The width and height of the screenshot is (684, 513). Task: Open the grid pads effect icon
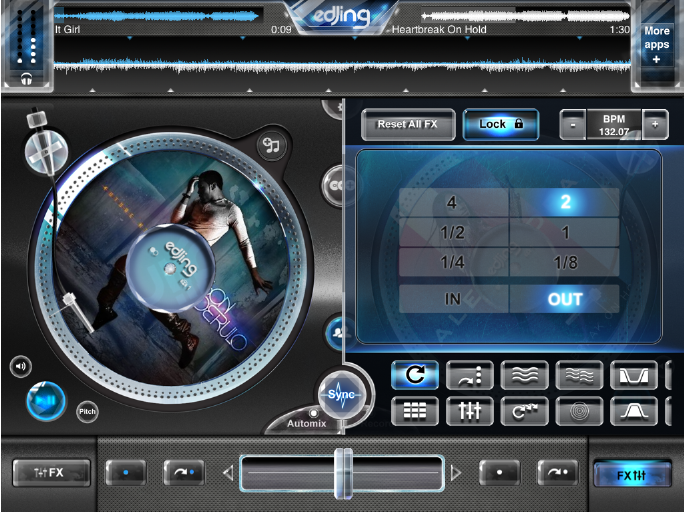[x=415, y=411]
